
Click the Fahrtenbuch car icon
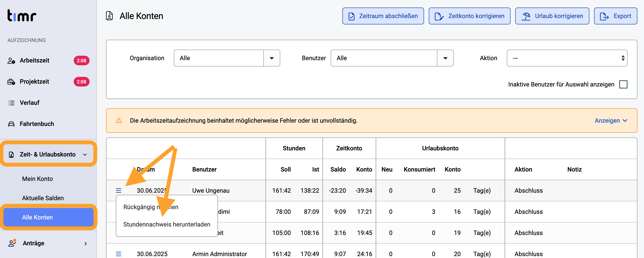pos(11,124)
